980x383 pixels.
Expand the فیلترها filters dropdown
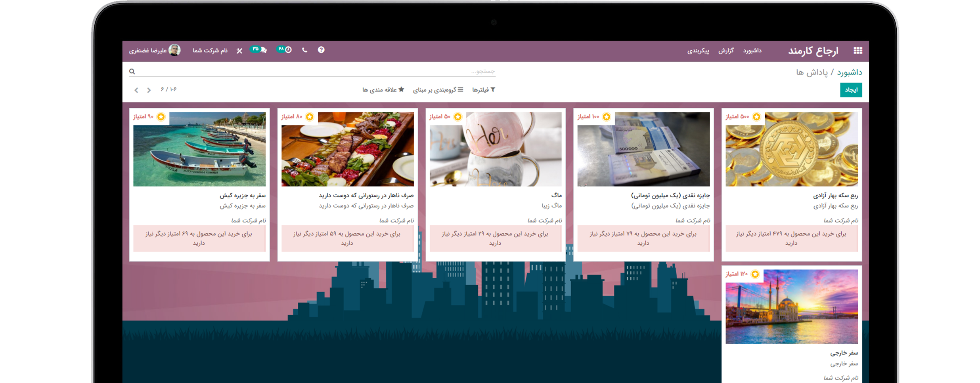(x=484, y=90)
